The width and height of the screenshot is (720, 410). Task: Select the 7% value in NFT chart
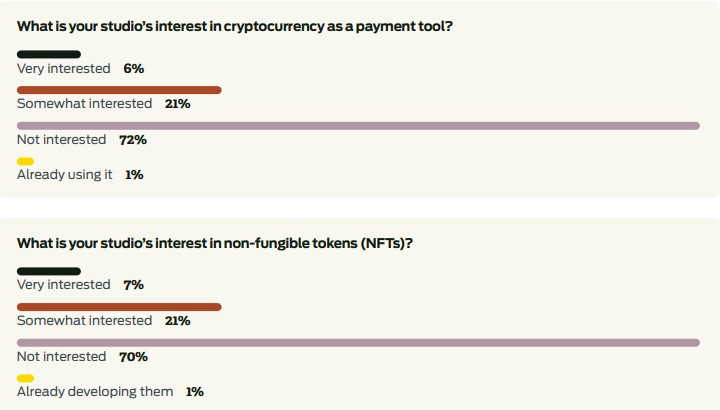[134, 285]
